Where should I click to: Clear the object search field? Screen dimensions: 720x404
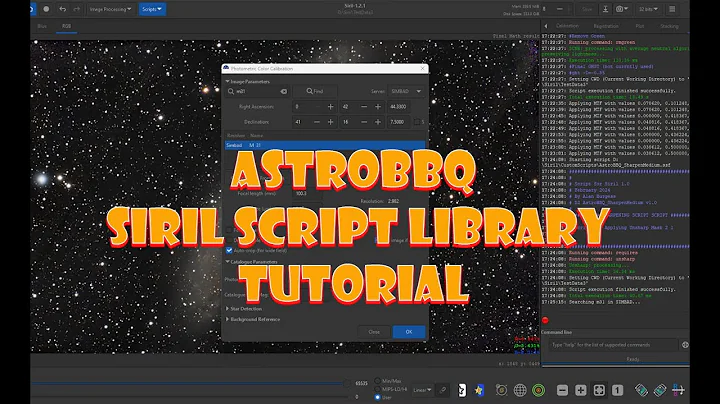click(284, 91)
